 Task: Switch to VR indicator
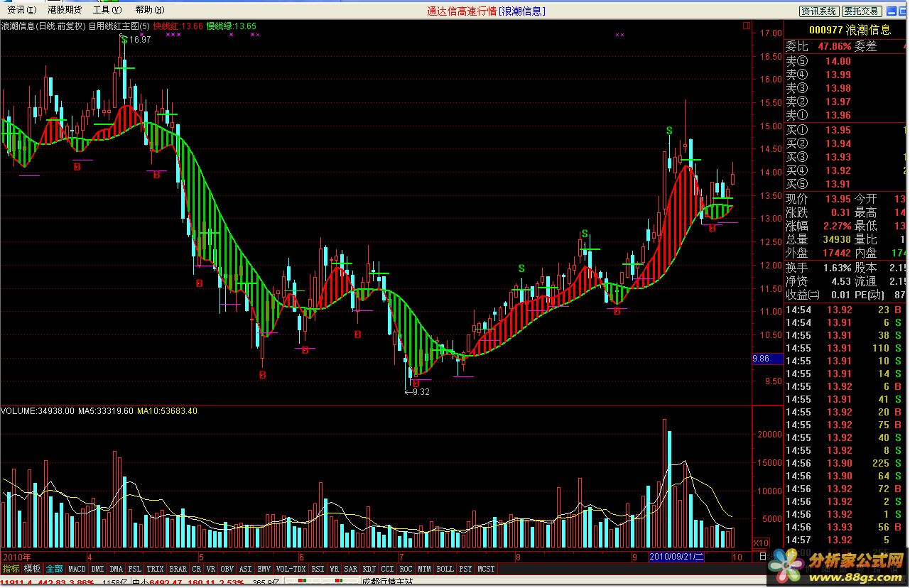coord(211,569)
